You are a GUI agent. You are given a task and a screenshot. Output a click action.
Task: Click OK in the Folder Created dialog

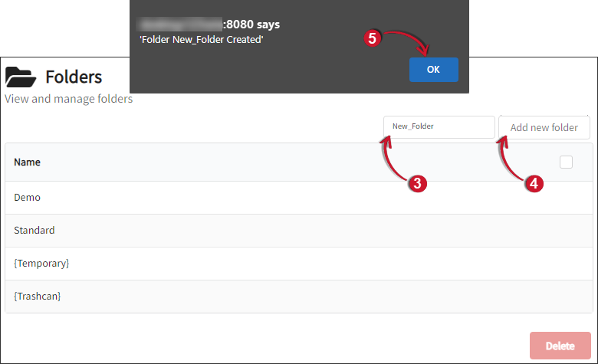tap(434, 70)
